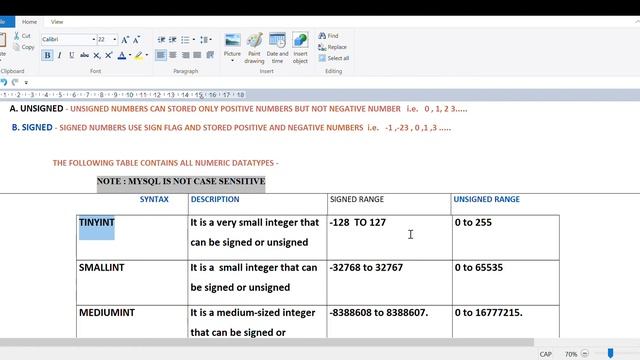Click the '-128 TO 127' cell

click(389, 238)
